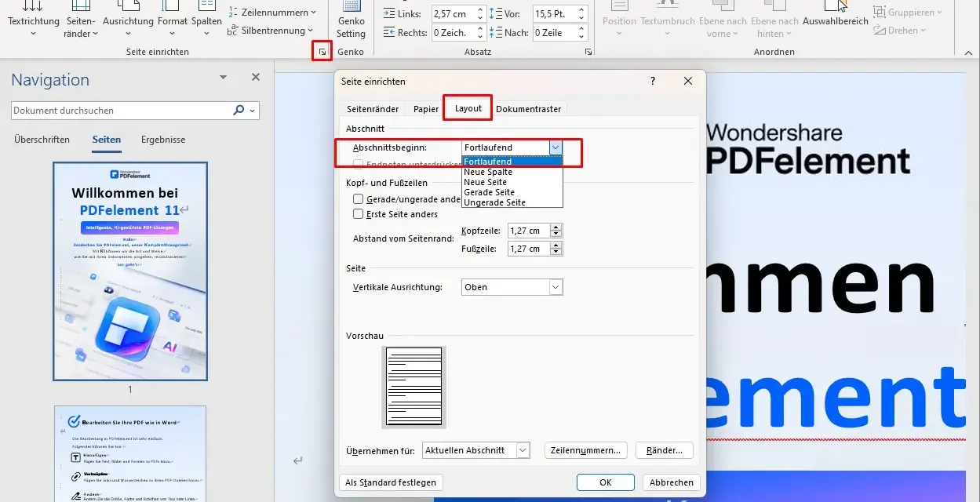Click the Vorschau page preview
This screenshot has height=502, width=980.
click(x=413, y=387)
